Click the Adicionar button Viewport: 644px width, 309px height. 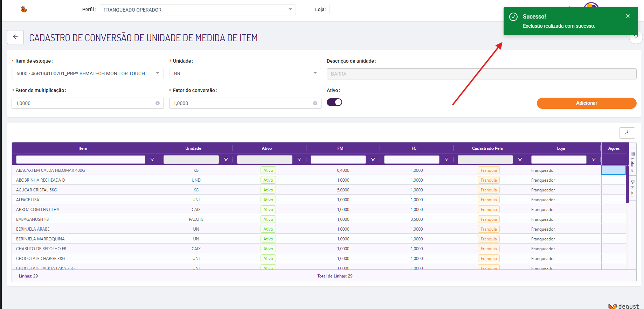click(587, 103)
